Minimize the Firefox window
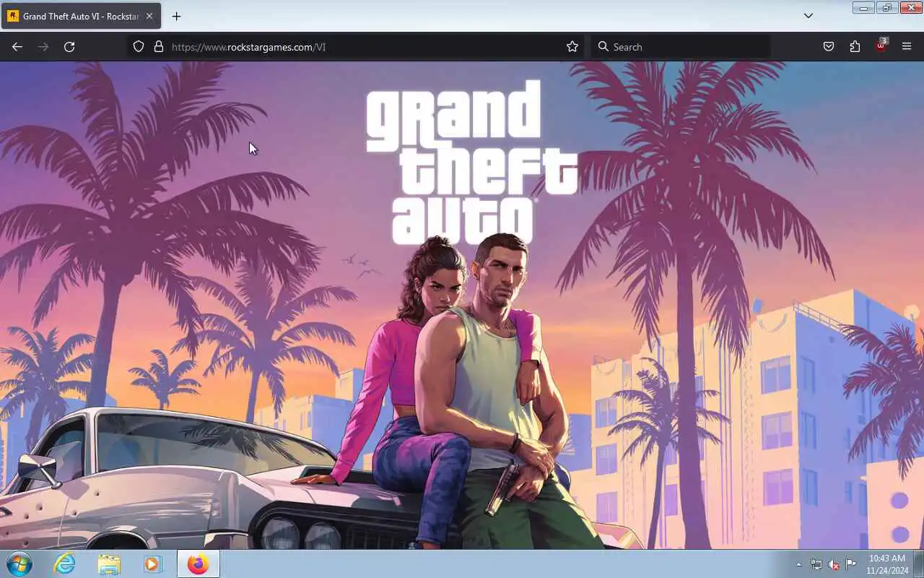The width and height of the screenshot is (924, 578). 863,8
